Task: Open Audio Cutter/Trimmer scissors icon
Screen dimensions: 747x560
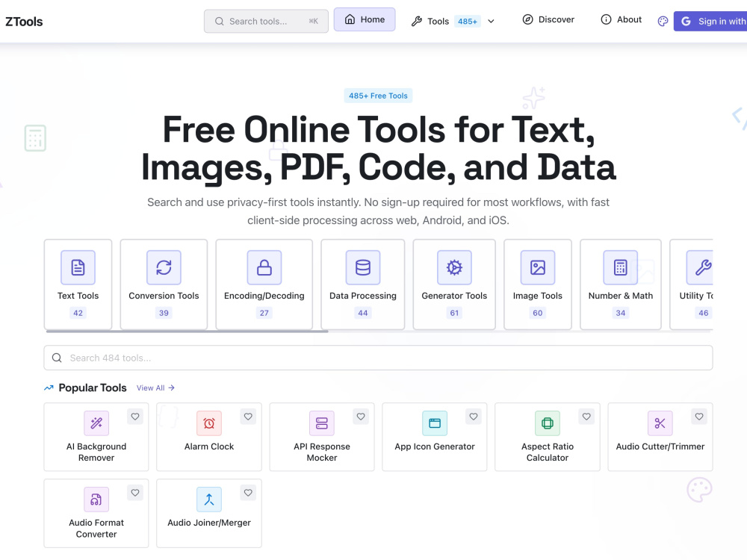Action: click(660, 423)
